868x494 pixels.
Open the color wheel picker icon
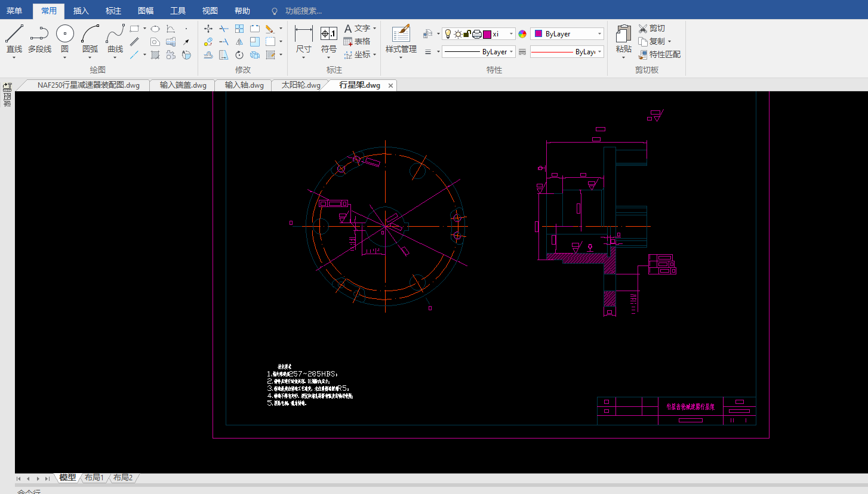pos(522,34)
